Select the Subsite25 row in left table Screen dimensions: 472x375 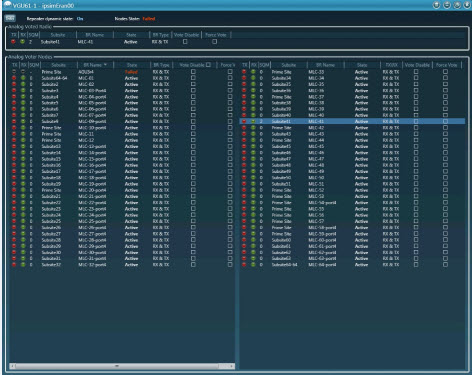tap(122, 221)
